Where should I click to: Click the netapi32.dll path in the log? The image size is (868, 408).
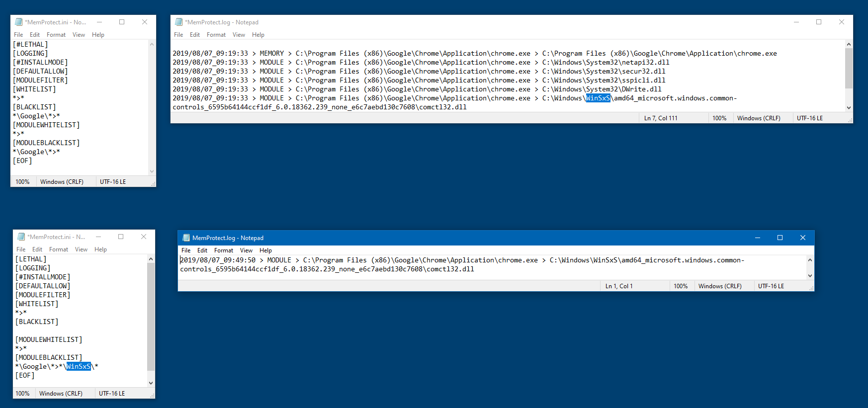606,62
